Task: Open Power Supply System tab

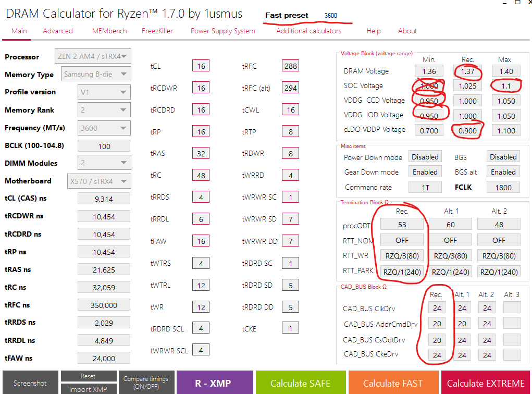Action: coord(222,31)
